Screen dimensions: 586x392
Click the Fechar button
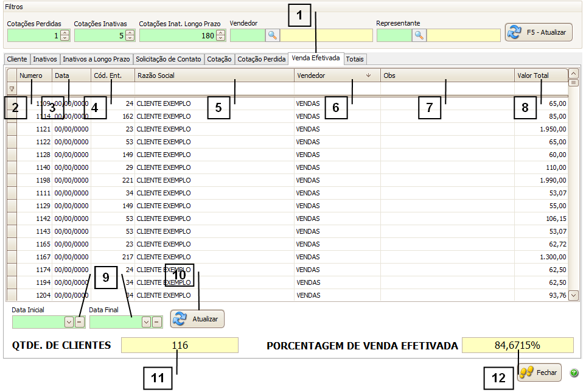(x=539, y=373)
